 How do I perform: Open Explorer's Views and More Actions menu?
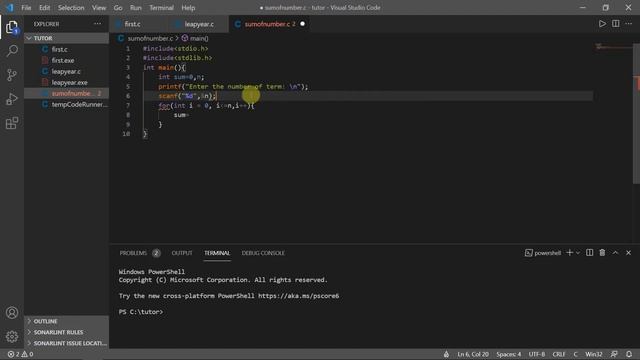(x=98, y=24)
